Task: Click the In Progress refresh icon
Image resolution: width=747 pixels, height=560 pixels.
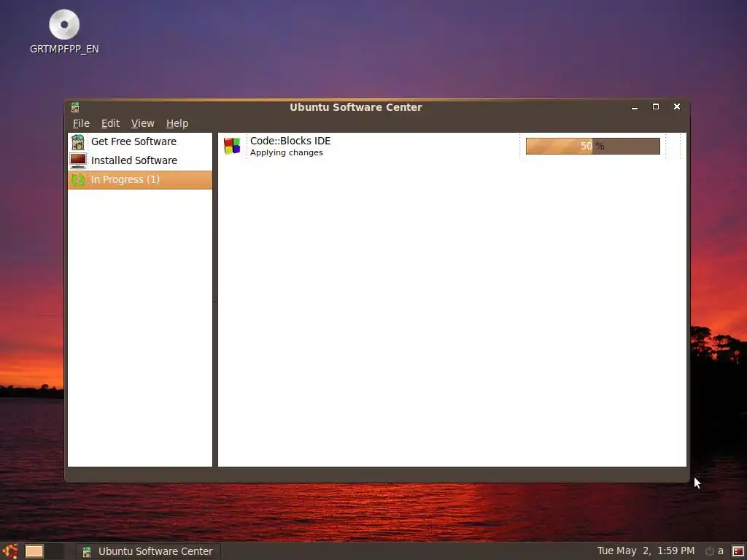Action: pos(77,180)
